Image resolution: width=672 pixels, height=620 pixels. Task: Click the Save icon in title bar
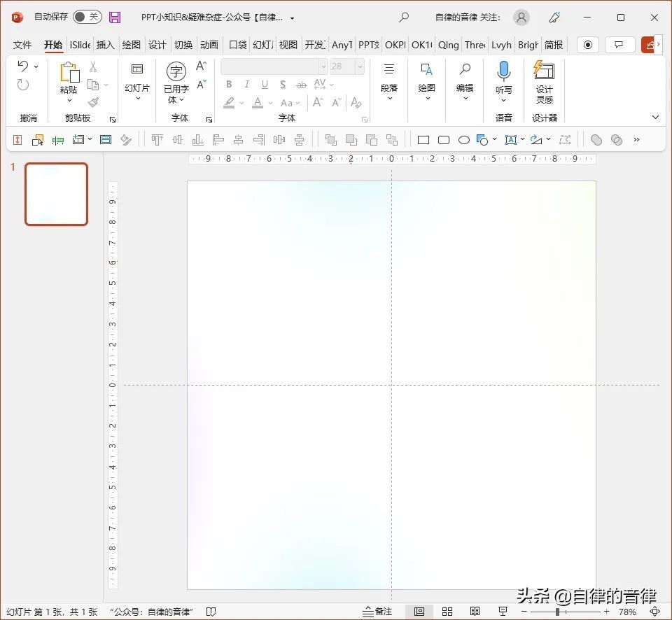coord(115,17)
